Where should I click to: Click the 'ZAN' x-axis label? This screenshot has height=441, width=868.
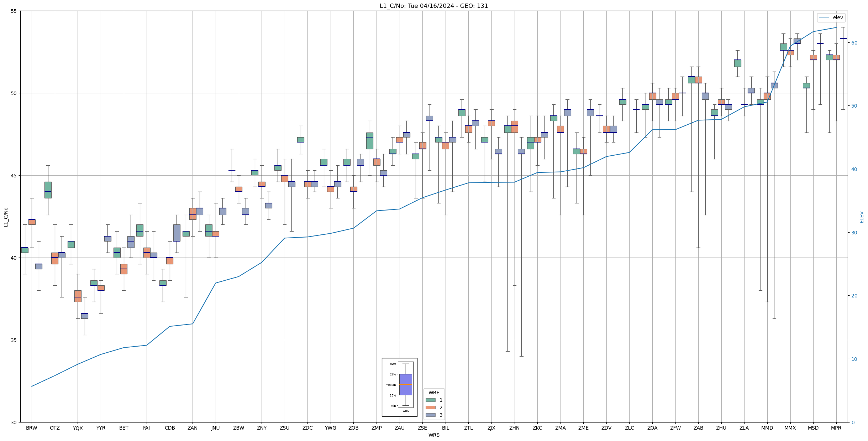pyautogui.click(x=193, y=428)
